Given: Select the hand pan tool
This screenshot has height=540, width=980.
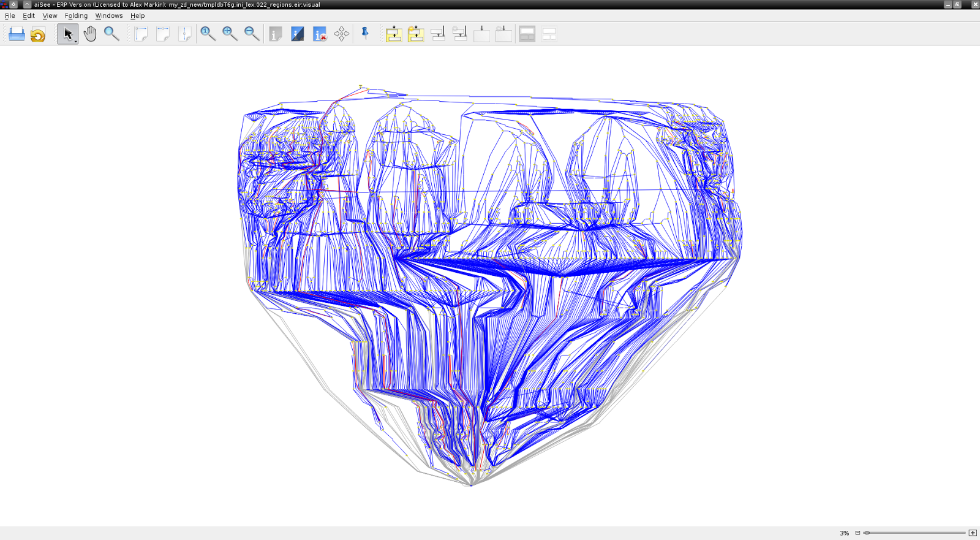Looking at the screenshot, I should pos(90,34).
